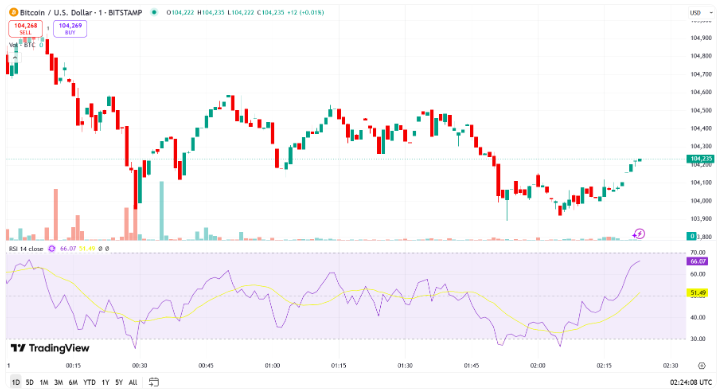Screen dimensions: 722x390
Task: Click the RSI 70.00 scale label
Action: (x=698, y=252)
